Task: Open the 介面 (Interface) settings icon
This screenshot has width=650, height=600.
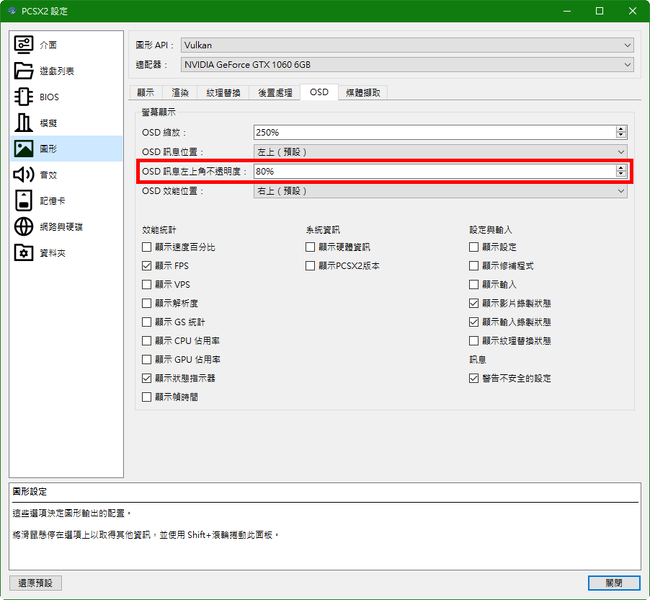Action: coord(23,44)
